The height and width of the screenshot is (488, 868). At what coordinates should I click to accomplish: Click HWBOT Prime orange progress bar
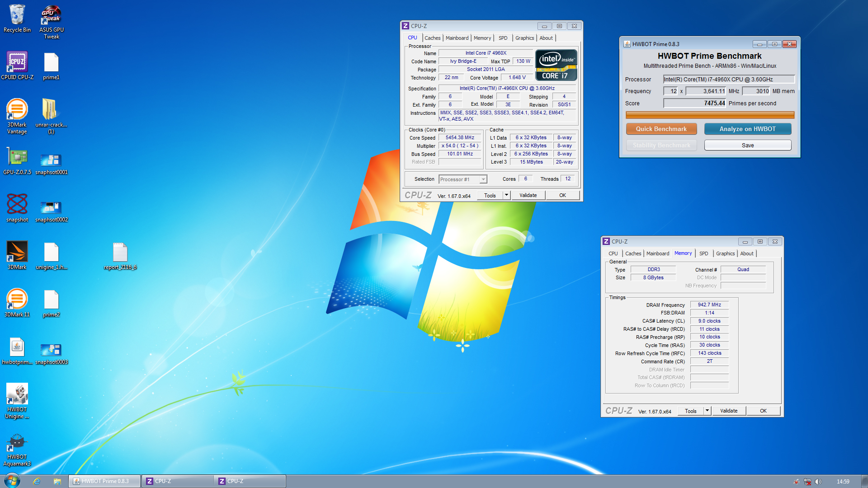coord(710,115)
